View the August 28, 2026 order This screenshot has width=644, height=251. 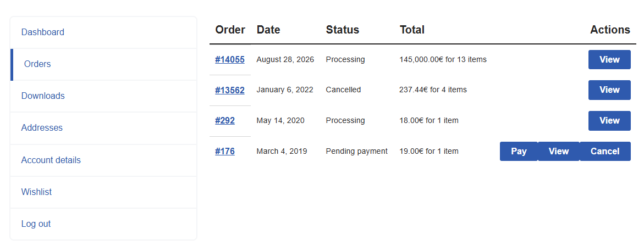pyautogui.click(x=609, y=59)
